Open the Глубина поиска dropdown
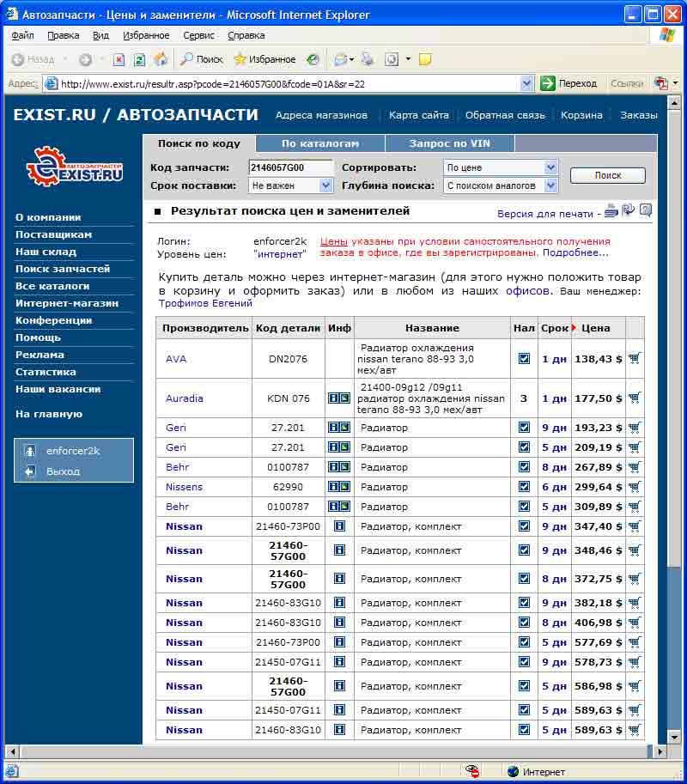The height and width of the screenshot is (784, 687). pos(501,185)
